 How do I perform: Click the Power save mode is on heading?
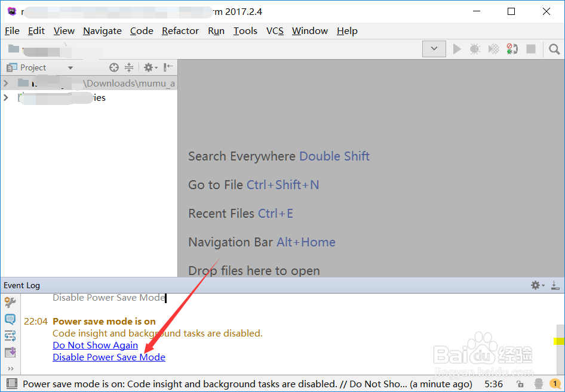[x=104, y=322]
